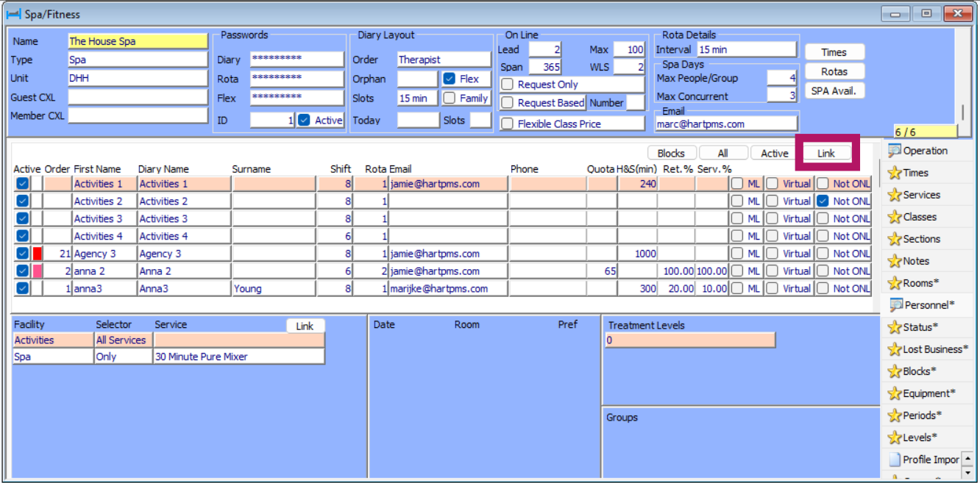Viewport: 980px width, 483px height.
Task: Click the Diary password field
Action: (x=297, y=60)
